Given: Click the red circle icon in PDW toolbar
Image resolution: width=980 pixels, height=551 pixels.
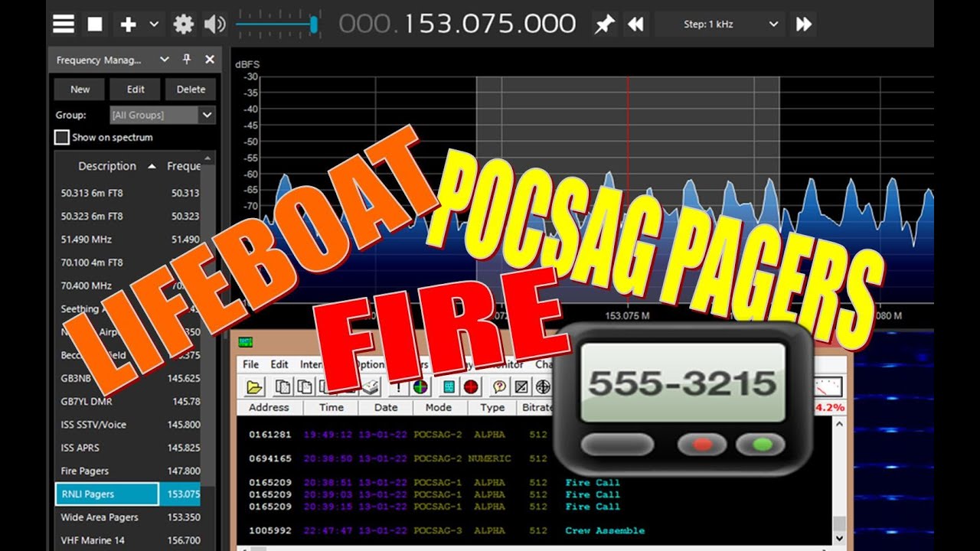Looking at the screenshot, I should (470, 386).
